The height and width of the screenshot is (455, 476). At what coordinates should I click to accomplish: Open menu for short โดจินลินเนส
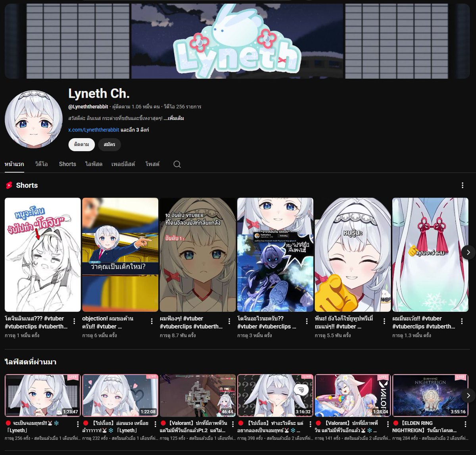[x=74, y=321]
